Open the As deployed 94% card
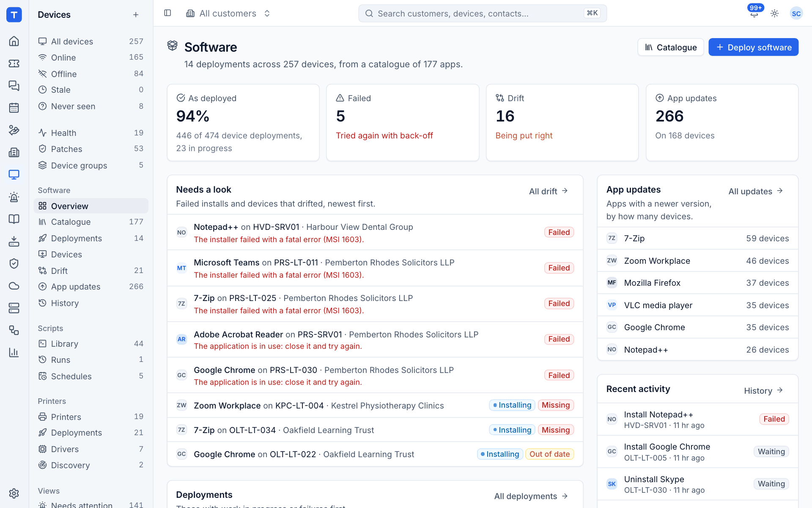Image resolution: width=812 pixels, height=508 pixels. [243, 122]
